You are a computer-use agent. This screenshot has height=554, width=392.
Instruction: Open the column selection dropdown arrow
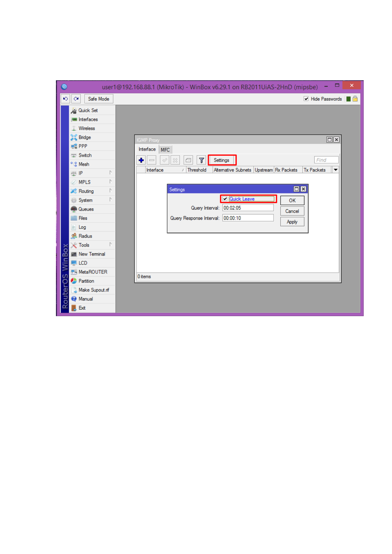335,170
